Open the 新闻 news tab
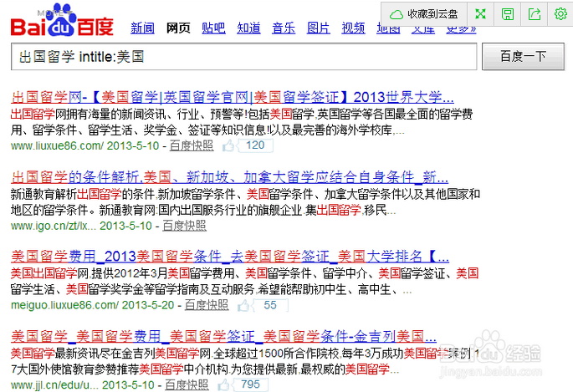Viewport: 573px width, 392px height. (142, 28)
